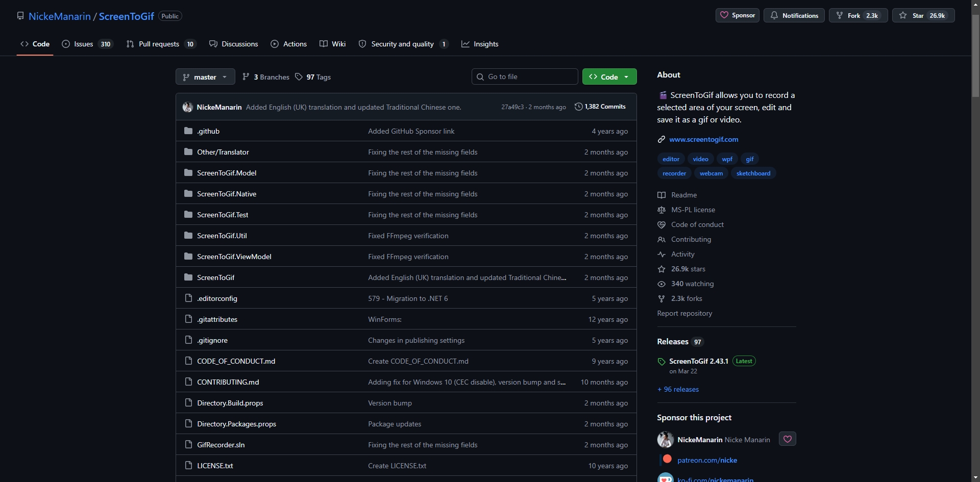
Task: Click the Activity pulse icon
Action: point(661,254)
